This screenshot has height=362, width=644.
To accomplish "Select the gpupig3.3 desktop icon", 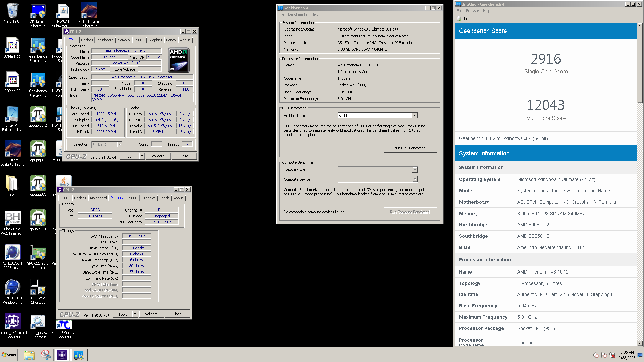I will [x=38, y=186].
